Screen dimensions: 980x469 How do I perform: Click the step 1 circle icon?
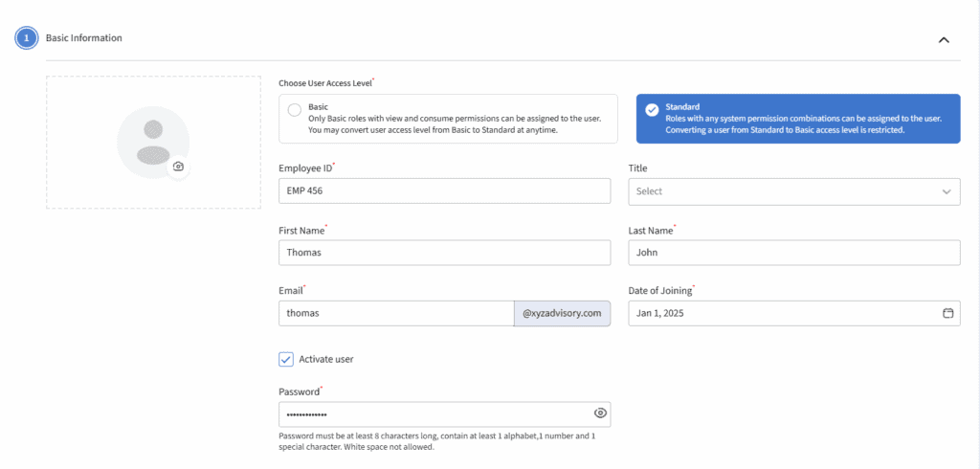click(26, 38)
